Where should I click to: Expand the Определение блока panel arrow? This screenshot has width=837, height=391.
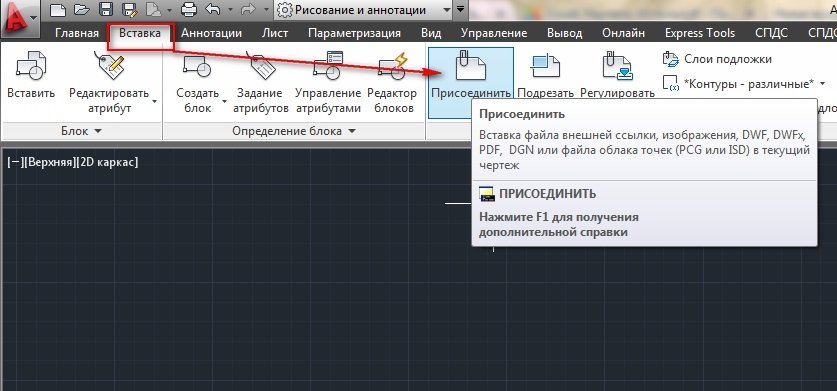[352, 131]
